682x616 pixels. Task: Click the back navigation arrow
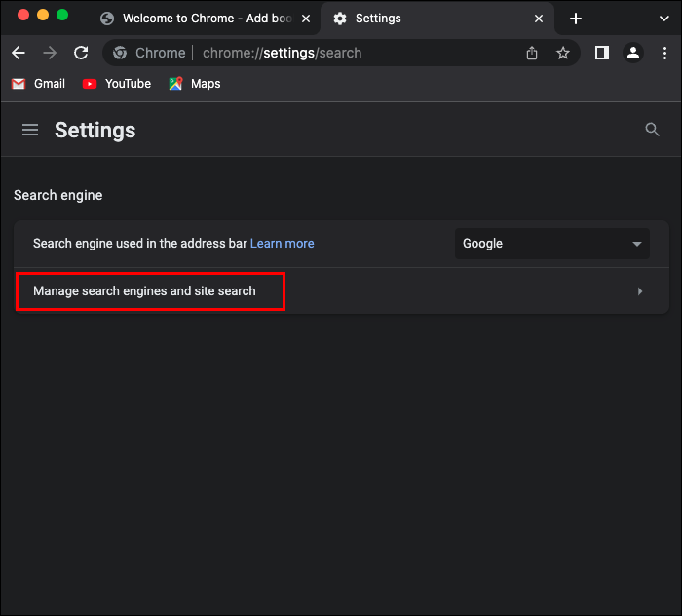tap(18, 54)
